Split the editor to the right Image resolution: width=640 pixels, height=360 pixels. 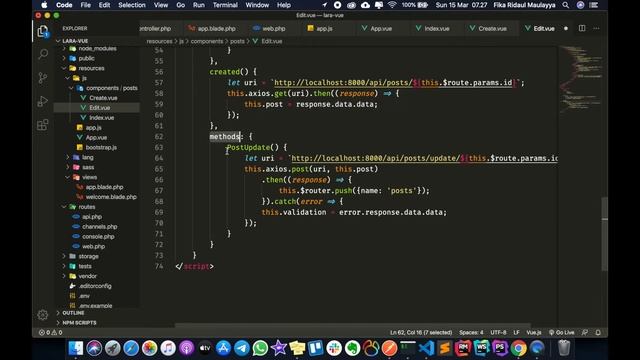582,28
